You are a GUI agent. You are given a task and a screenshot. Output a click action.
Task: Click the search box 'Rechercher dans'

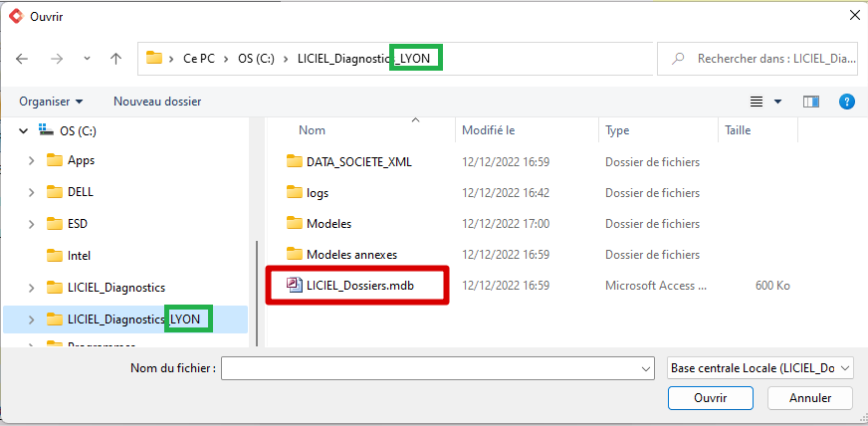[757, 58]
